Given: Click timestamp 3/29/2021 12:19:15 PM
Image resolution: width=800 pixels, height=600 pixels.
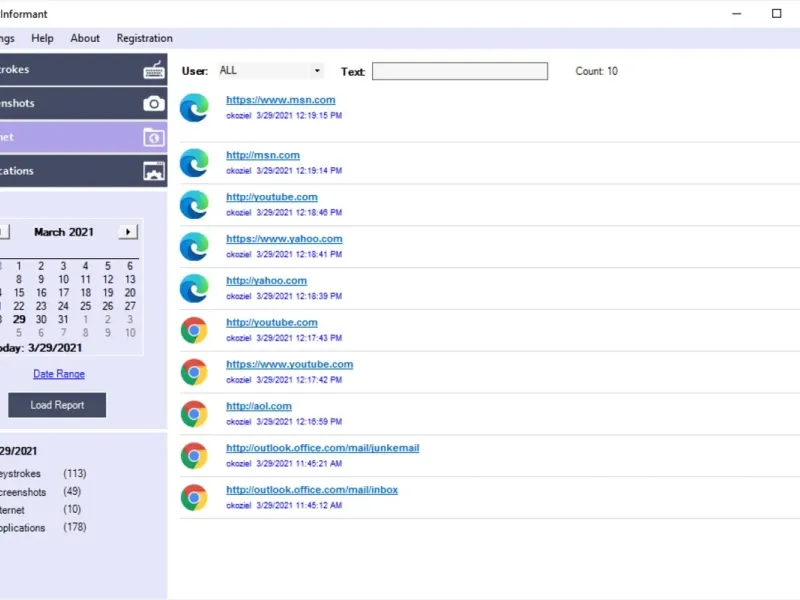Looking at the screenshot, I should pyautogui.click(x=299, y=116).
